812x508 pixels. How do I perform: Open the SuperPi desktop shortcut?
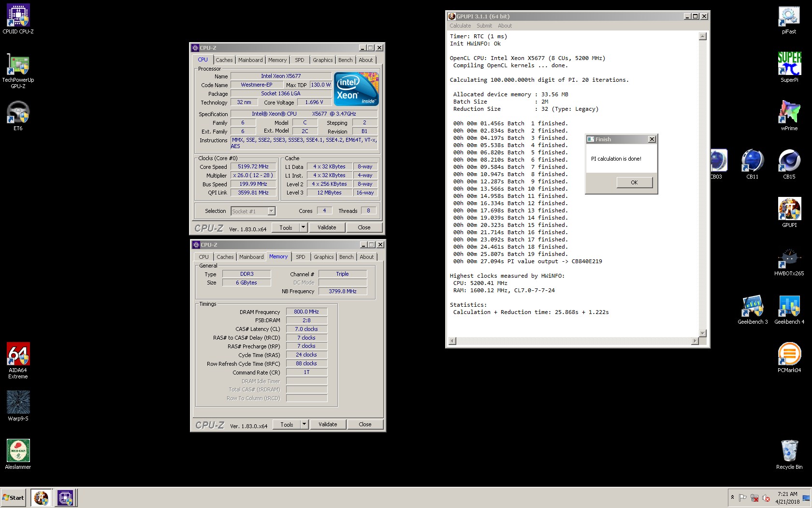tap(789, 68)
